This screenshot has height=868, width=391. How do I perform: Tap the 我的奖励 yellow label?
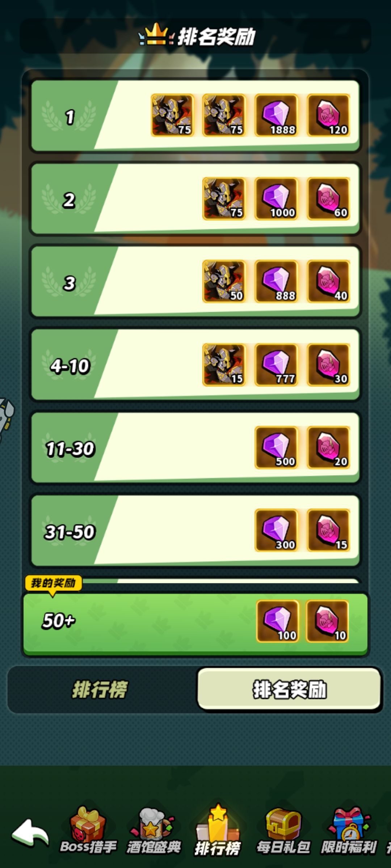pyautogui.click(x=53, y=583)
